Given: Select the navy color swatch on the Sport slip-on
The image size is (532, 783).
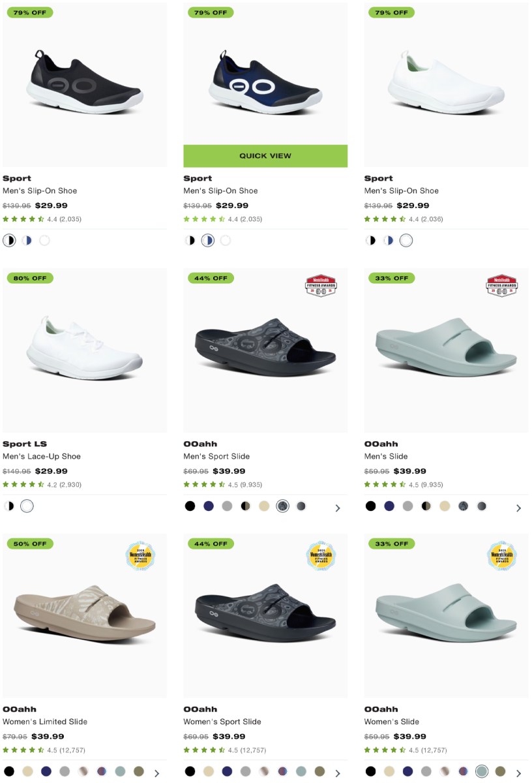Looking at the screenshot, I should (x=27, y=240).
